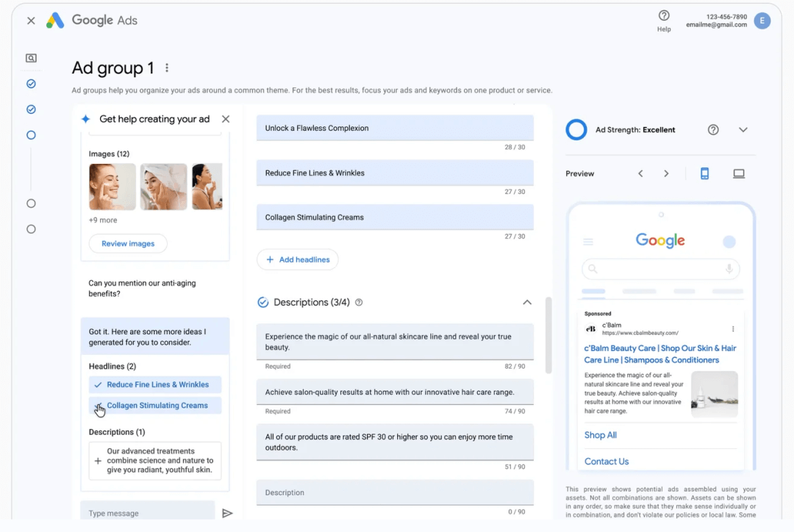This screenshot has width=794, height=532.
Task: Open the Ad Strength help icon
Action: (713, 130)
